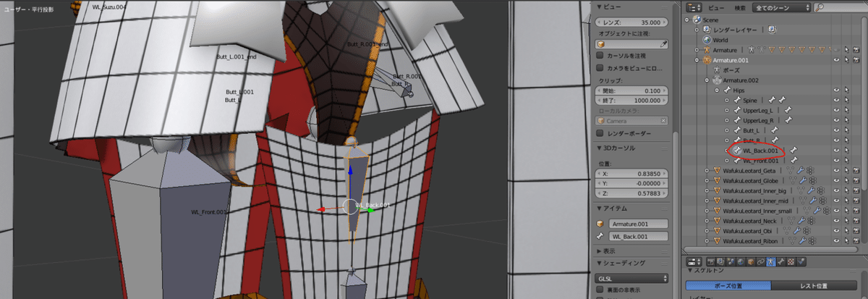Collapse the Hips bone
Image resolution: width=868 pixels, height=299 pixels.
[718, 90]
